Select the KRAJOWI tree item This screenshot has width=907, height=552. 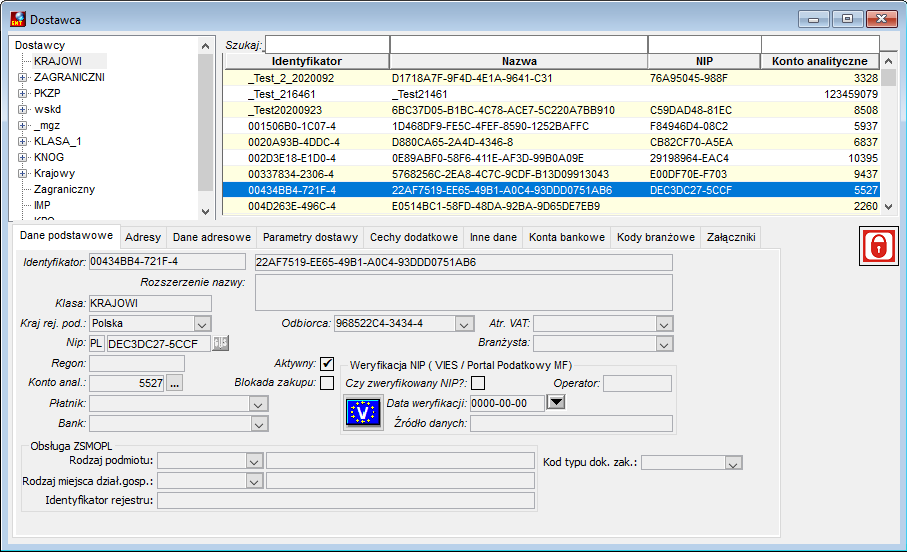pos(58,61)
